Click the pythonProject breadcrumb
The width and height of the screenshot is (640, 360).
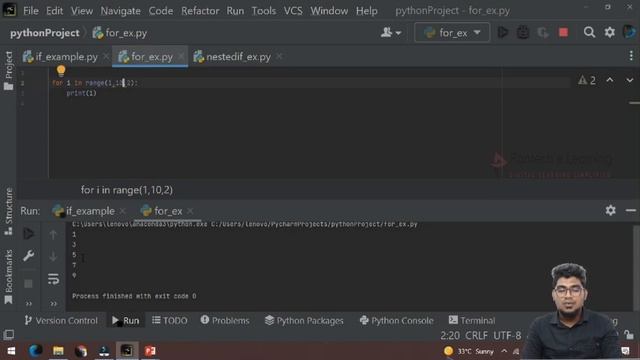[45, 33]
